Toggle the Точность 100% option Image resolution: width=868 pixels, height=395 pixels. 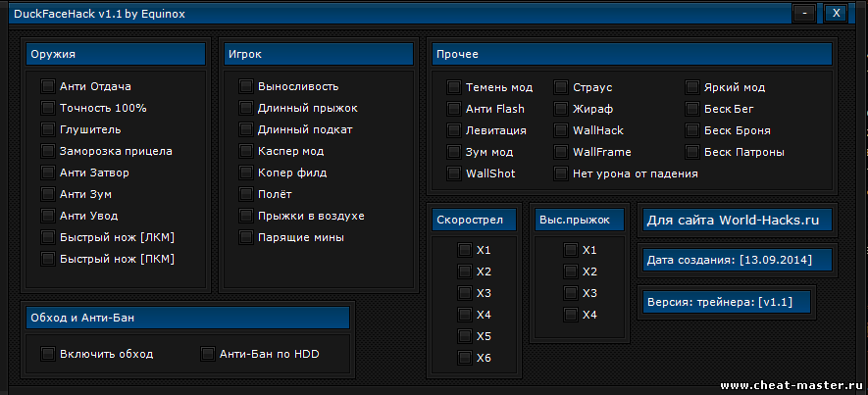coord(48,108)
